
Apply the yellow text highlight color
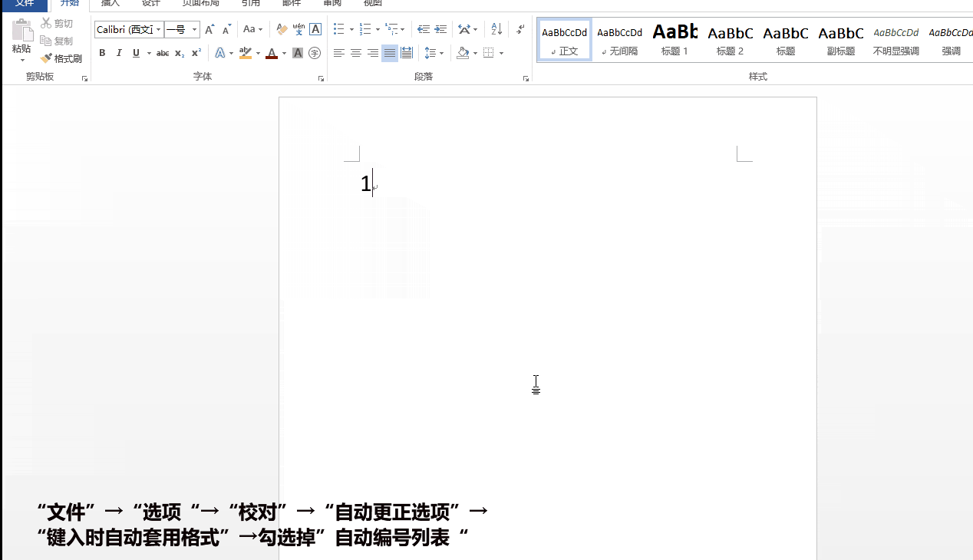245,53
